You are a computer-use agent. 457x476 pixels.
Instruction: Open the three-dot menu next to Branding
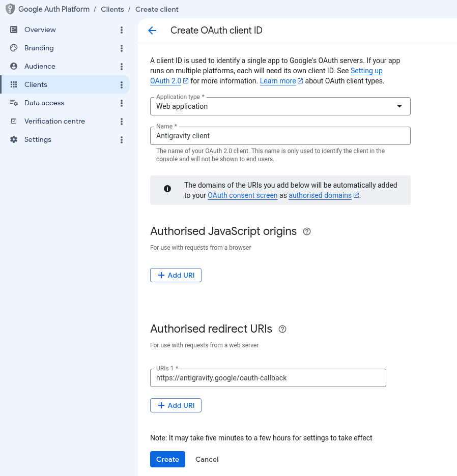tap(122, 48)
